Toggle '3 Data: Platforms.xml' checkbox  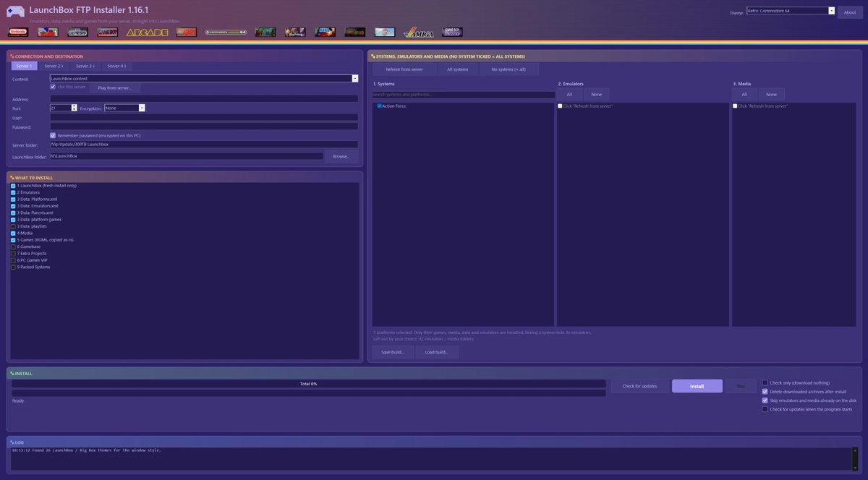[x=13, y=199]
